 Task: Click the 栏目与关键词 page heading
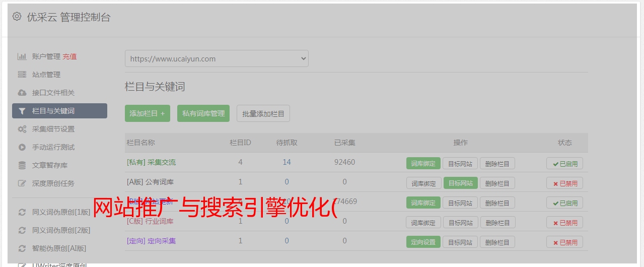pos(155,87)
